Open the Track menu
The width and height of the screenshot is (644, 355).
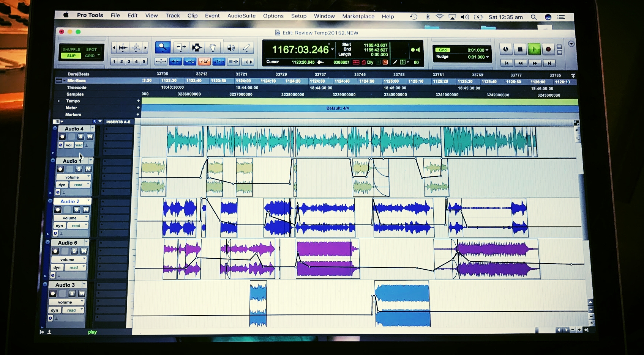pos(173,16)
